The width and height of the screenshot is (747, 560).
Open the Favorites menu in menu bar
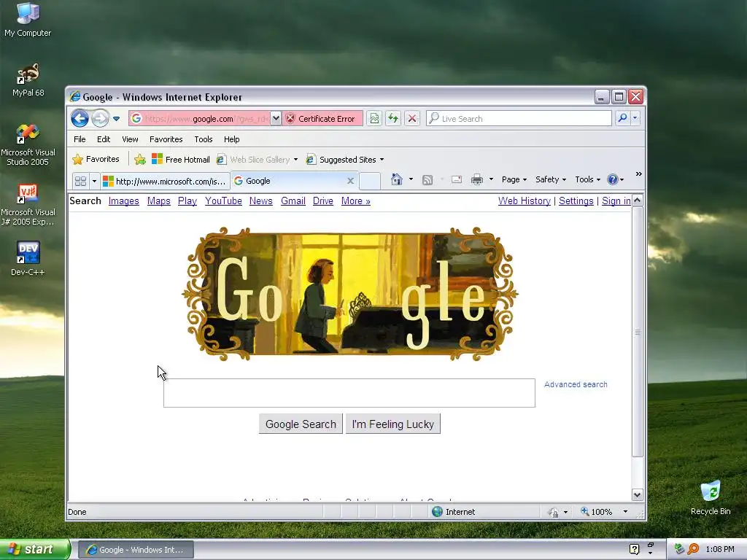(166, 139)
